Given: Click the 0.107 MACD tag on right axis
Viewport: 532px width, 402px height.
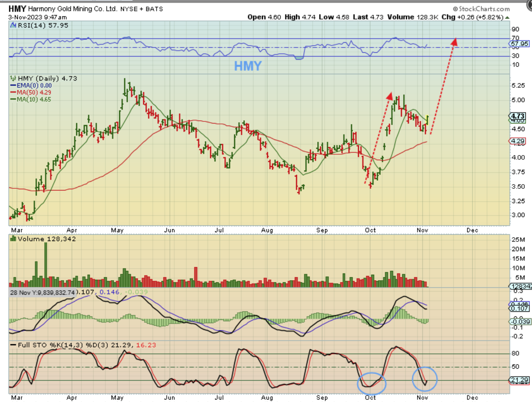Looking at the screenshot, I should (x=519, y=308).
